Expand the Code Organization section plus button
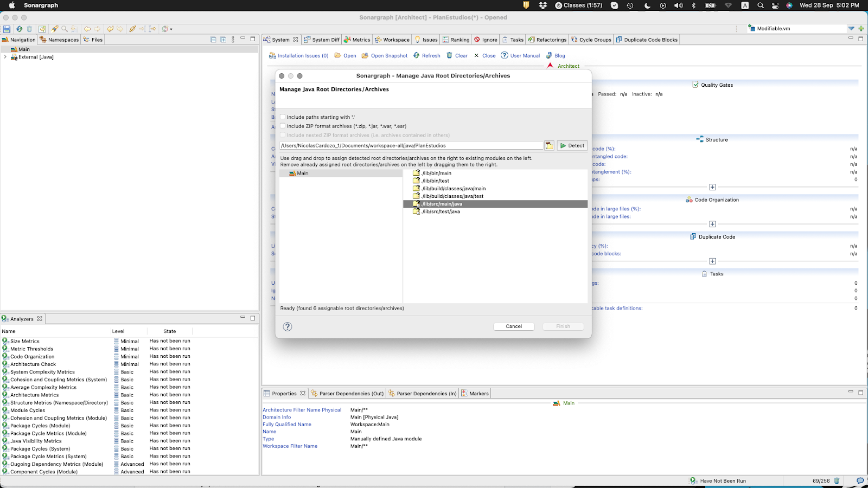 click(x=712, y=224)
